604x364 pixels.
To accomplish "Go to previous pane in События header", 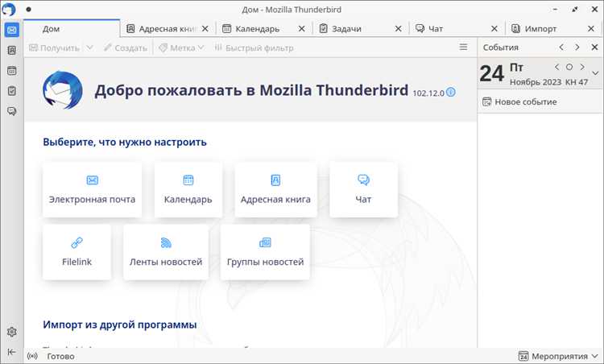I will click(561, 47).
